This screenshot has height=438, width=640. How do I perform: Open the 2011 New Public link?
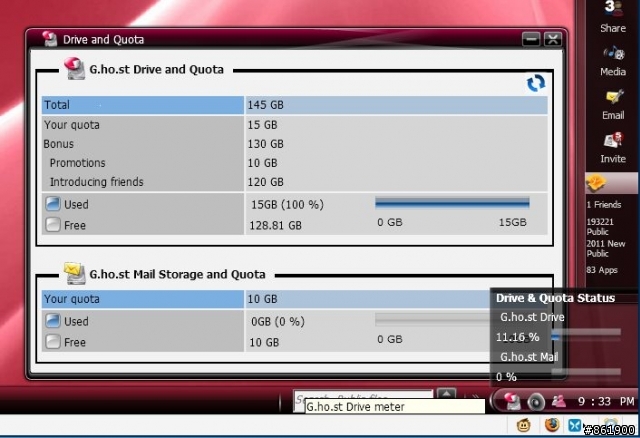pos(606,248)
